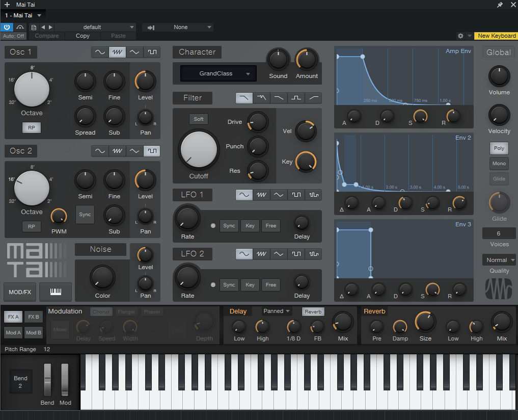The height and width of the screenshot is (420, 518).
Task: Open the default preset dropdown
Action: pyautogui.click(x=95, y=27)
